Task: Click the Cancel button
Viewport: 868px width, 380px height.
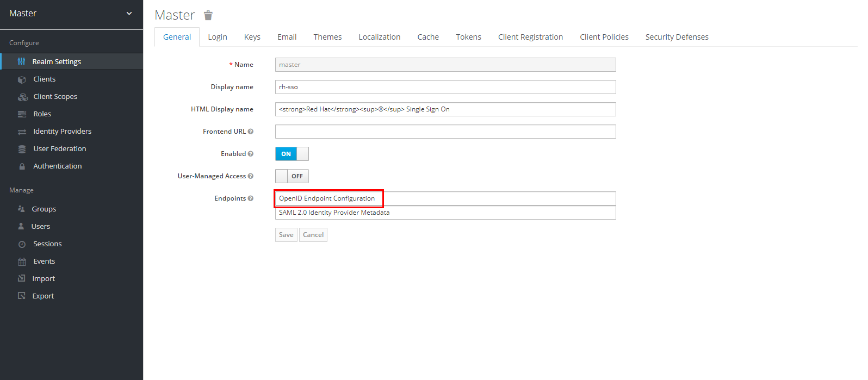Action: [313, 235]
